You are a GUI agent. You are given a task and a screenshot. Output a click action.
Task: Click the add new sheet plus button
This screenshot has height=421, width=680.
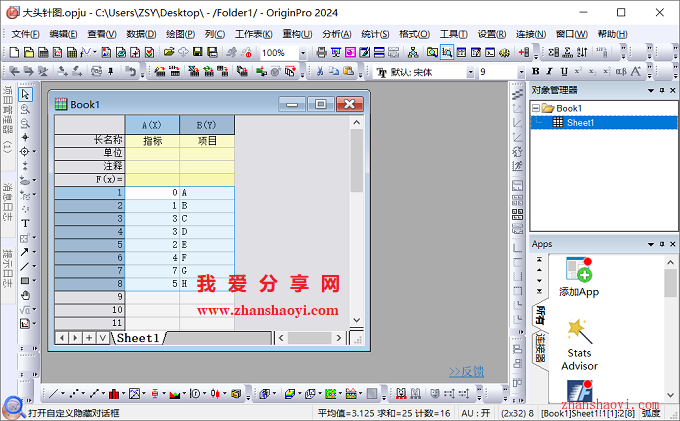tap(89, 338)
